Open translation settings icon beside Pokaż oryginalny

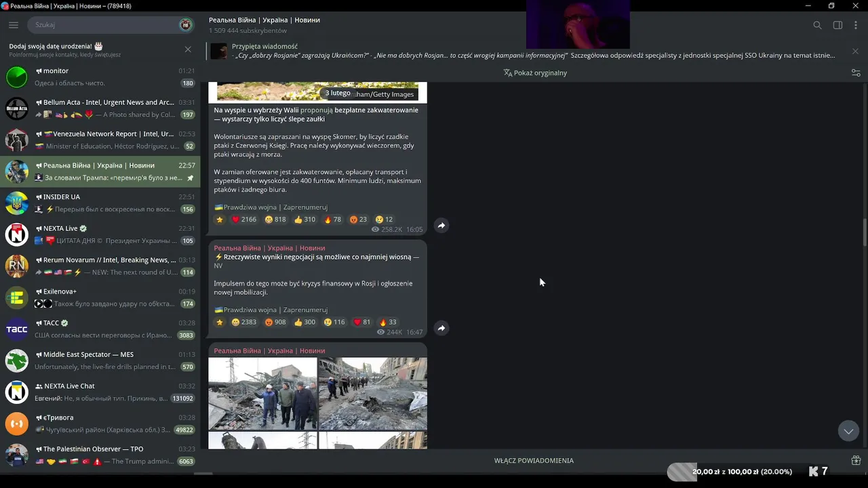click(x=856, y=73)
